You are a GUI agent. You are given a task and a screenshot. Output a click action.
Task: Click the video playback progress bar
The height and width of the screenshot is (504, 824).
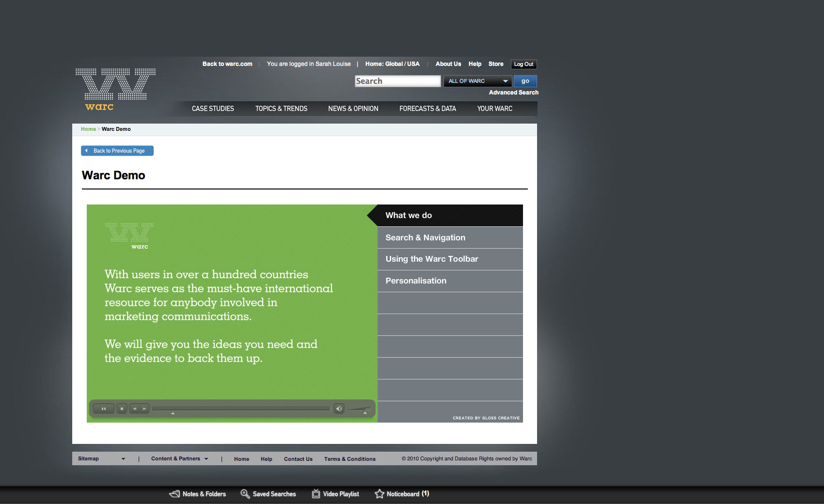pyautogui.click(x=241, y=409)
